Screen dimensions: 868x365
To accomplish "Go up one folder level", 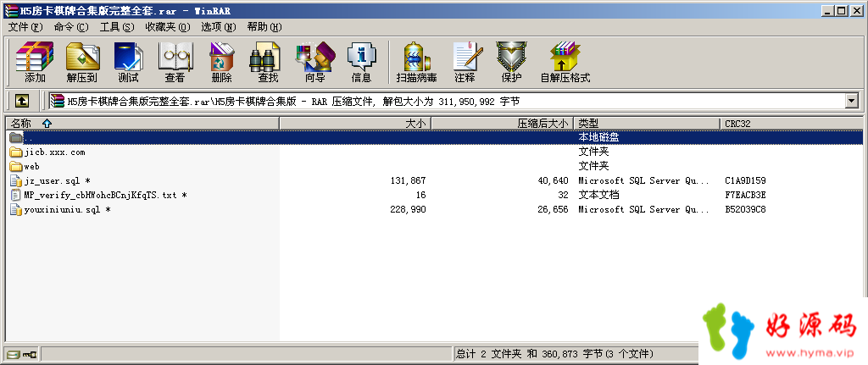I will (21, 101).
